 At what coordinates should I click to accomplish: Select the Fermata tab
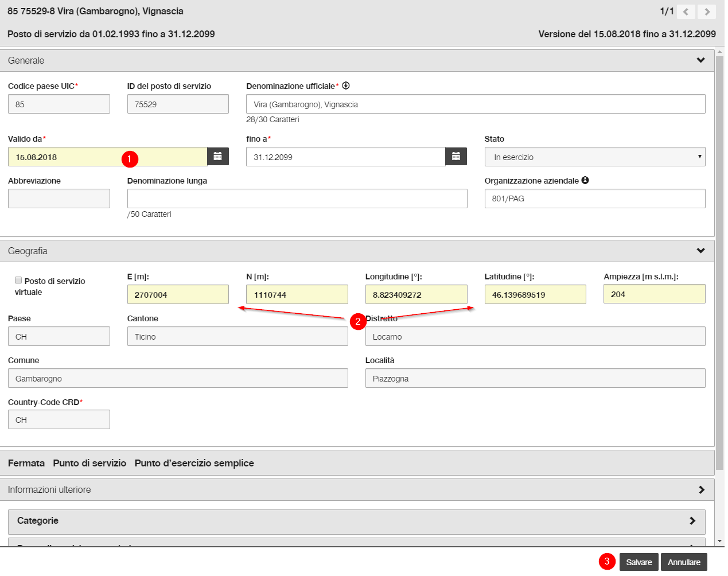(x=26, y=463)
